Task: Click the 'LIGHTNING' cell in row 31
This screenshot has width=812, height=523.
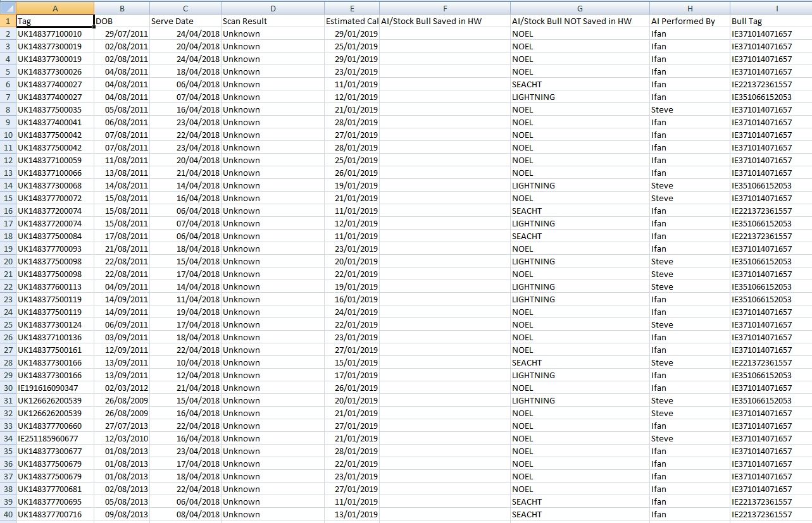Action: [x=580, y=400]
